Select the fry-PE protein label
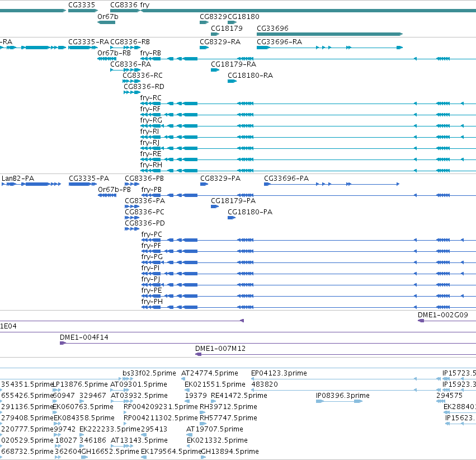Image resolution: width=476 pixels, height=460 pixels. coord(152,290)
